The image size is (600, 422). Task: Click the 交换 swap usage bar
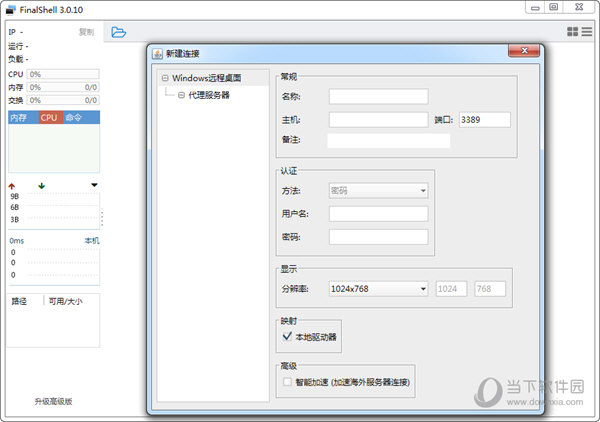63,100
